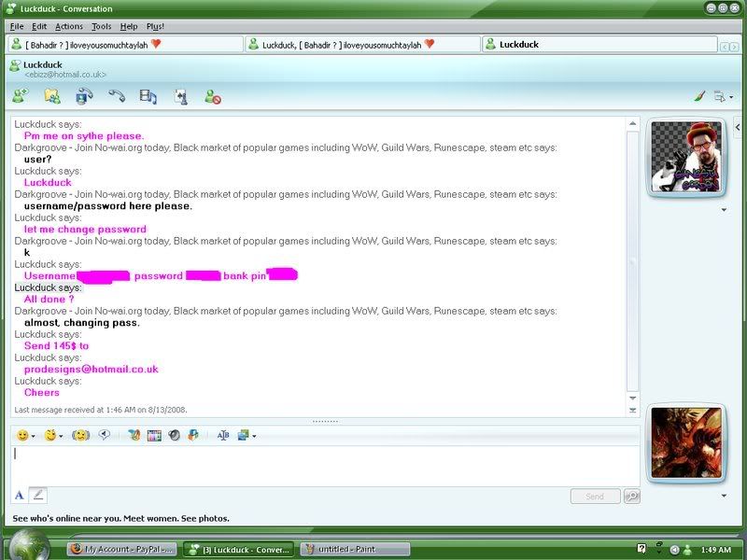The height and width of the screenshot is (560, 747).
Task: Start a video call with the webcam icon
Action: [x=84, y=96]
